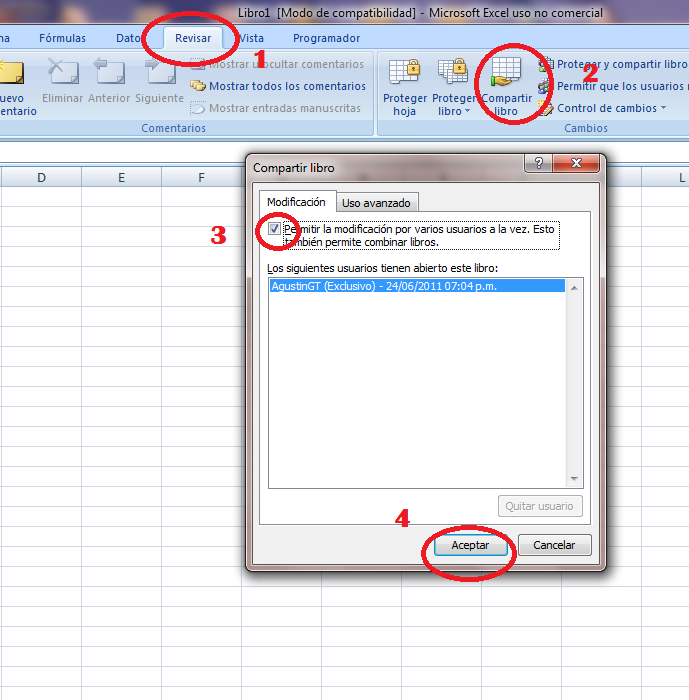Click Mostrar todos los comentarios

[x=278, y=86]
